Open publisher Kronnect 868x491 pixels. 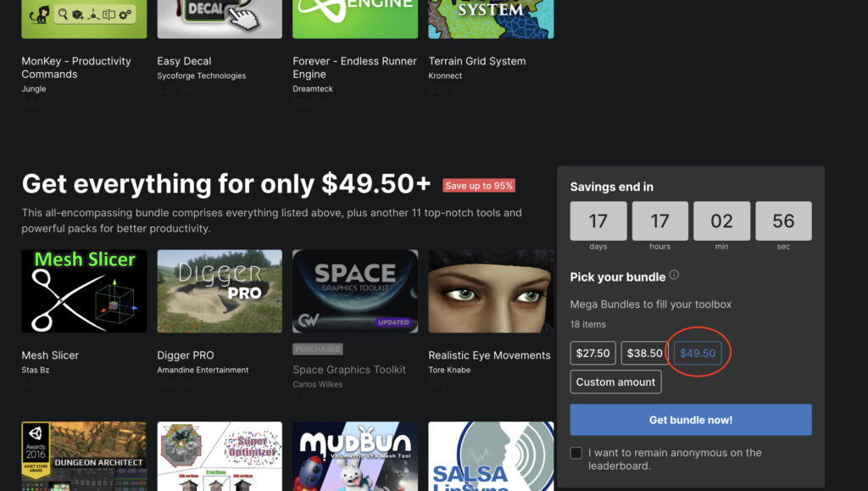click(x=445, y=75)
